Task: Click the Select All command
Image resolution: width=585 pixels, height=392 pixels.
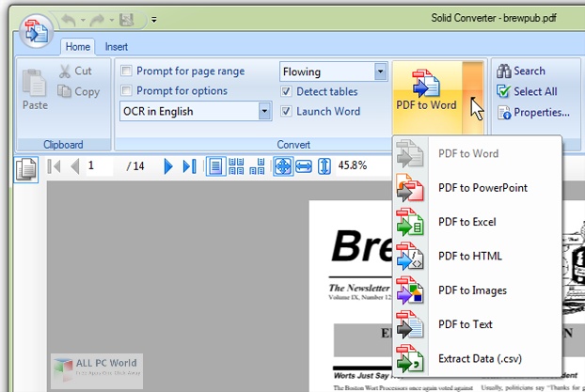Action: 528,91
